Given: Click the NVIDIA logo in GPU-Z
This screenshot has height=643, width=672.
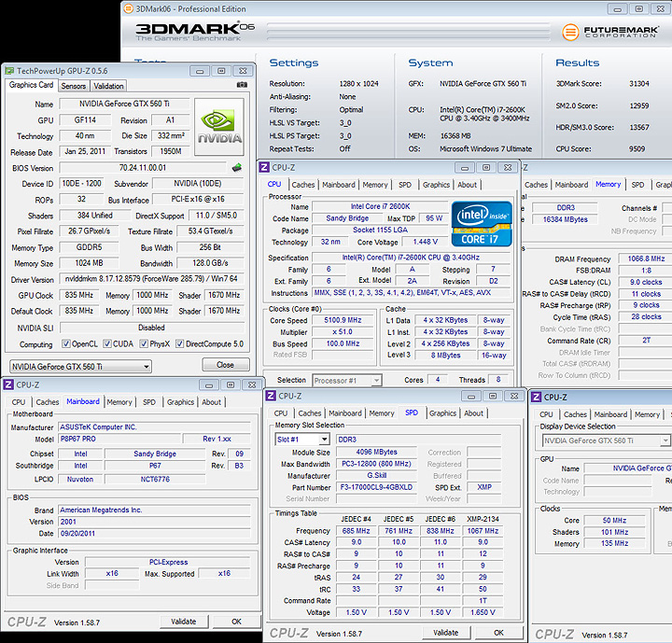Looking at the screenshot, I should point(221,129).
